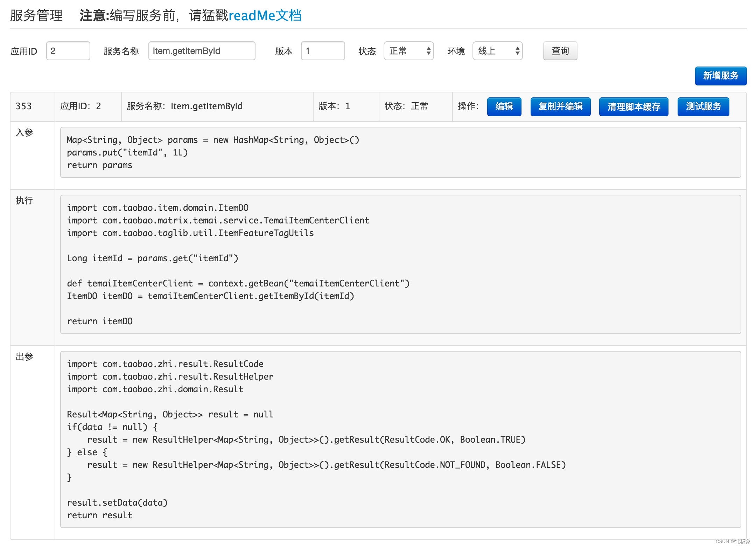Click the 新增服务 button
Image resolution: width=756 pixels, height=547 pixels.
(x=721, y=76)
